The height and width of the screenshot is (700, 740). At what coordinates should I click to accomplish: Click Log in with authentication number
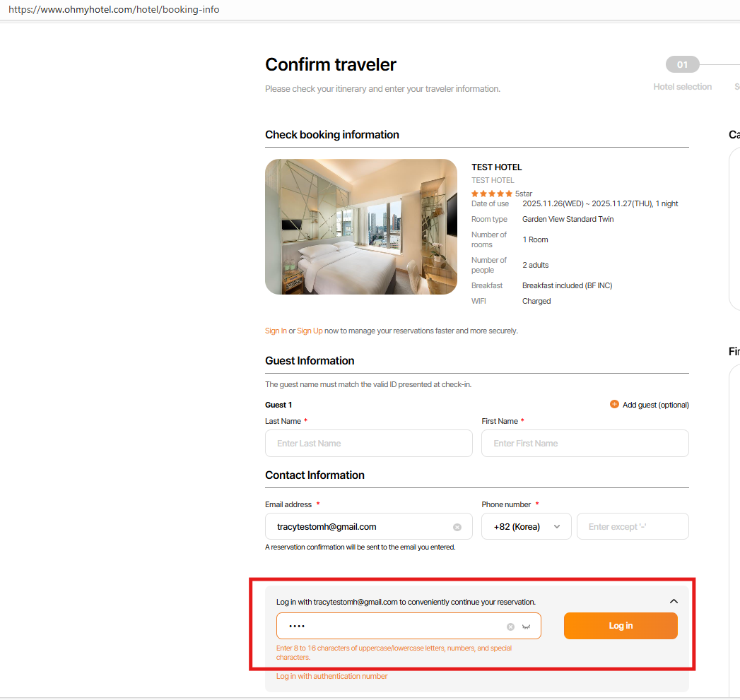331,676
